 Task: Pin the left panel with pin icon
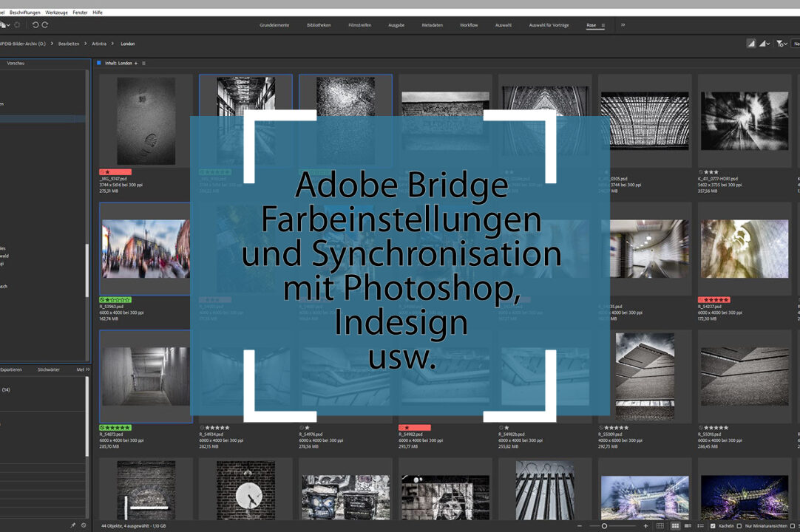[72, 525]
